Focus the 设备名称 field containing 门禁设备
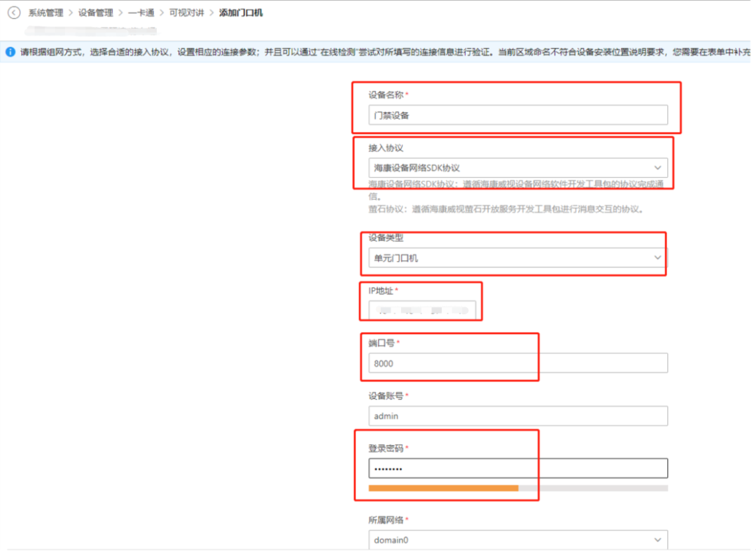Image resolution: width=756 pixels, height=555 pixels. click(517, 115)
